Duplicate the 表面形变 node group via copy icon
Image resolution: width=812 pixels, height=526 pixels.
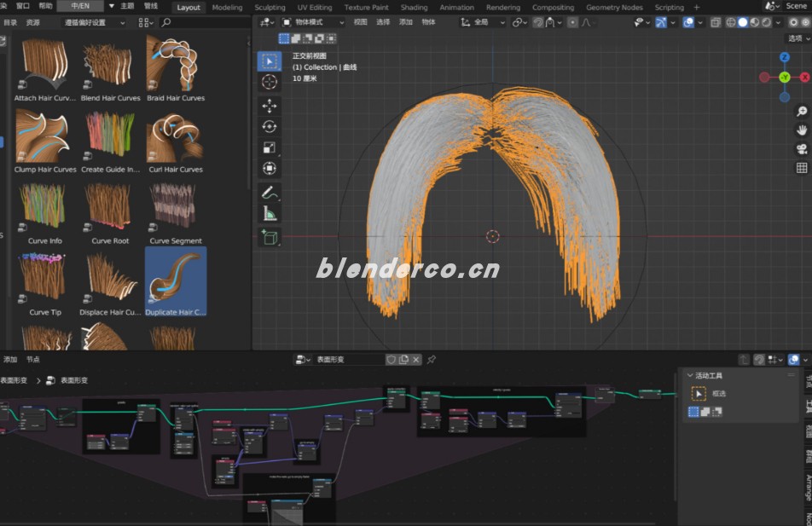[x=403, y=359]
